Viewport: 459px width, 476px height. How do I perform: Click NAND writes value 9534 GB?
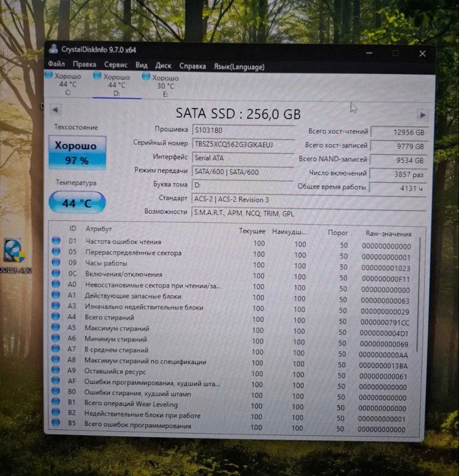pos(398,160)
